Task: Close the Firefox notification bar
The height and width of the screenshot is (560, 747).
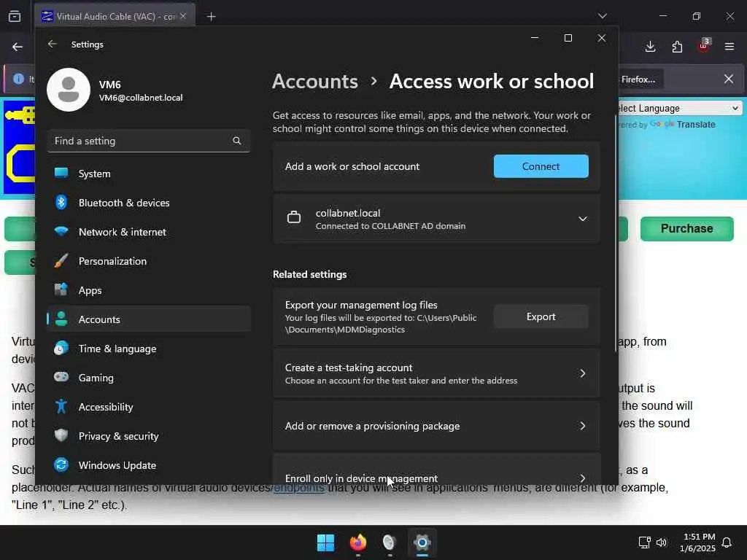Action: [x=729, y=79]
